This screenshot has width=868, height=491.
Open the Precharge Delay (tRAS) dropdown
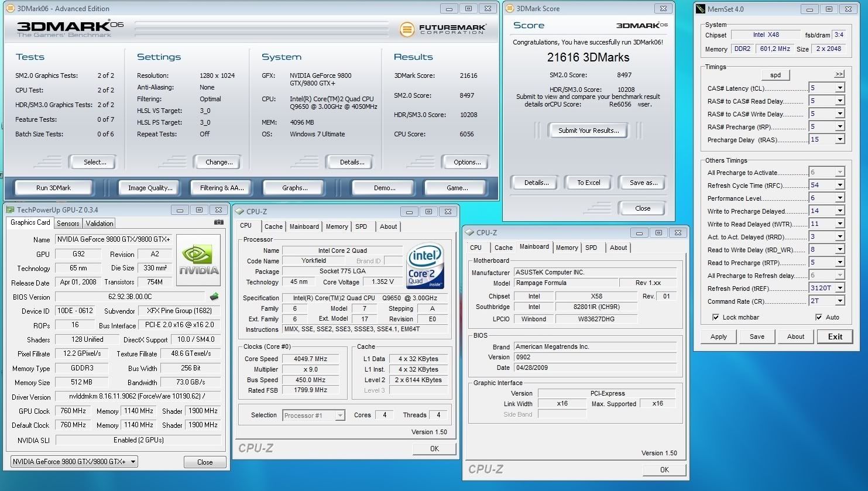coord(840,139)
